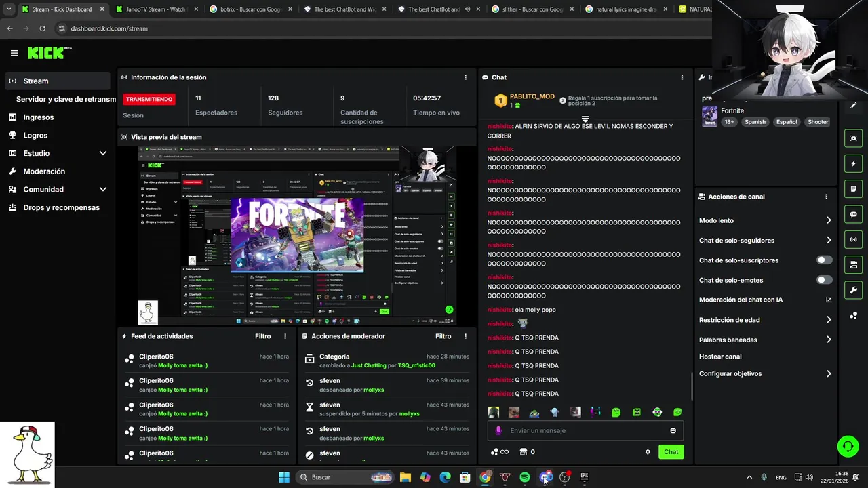Open Servidor y clave de retransmisión
Image resolution: width=868 pixels, height=488 pixels.
point(66,99)
